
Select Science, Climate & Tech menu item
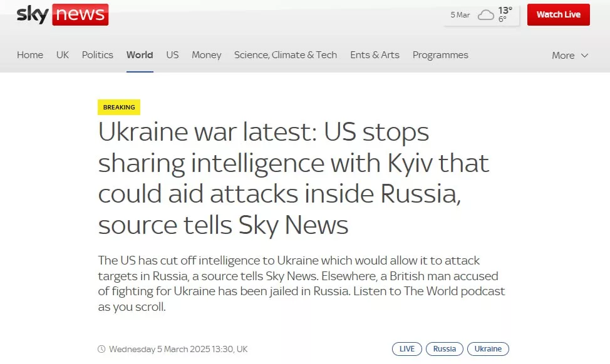[x=286, y=55]
